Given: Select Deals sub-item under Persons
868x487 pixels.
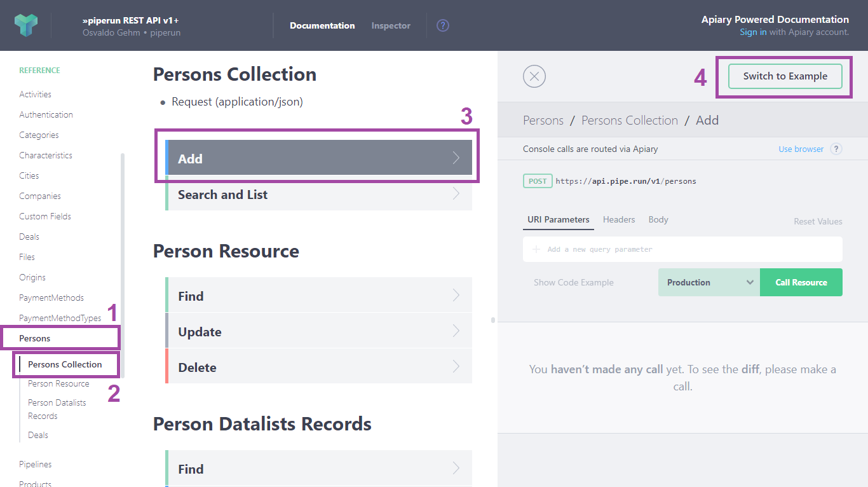Looking at the screenshot, I should 38,435.
